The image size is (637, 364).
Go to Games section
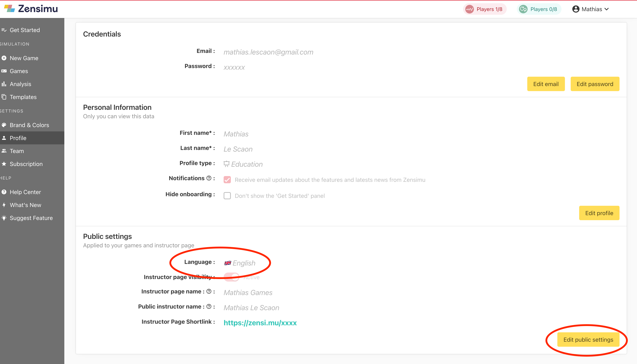(x=32, y=71)
